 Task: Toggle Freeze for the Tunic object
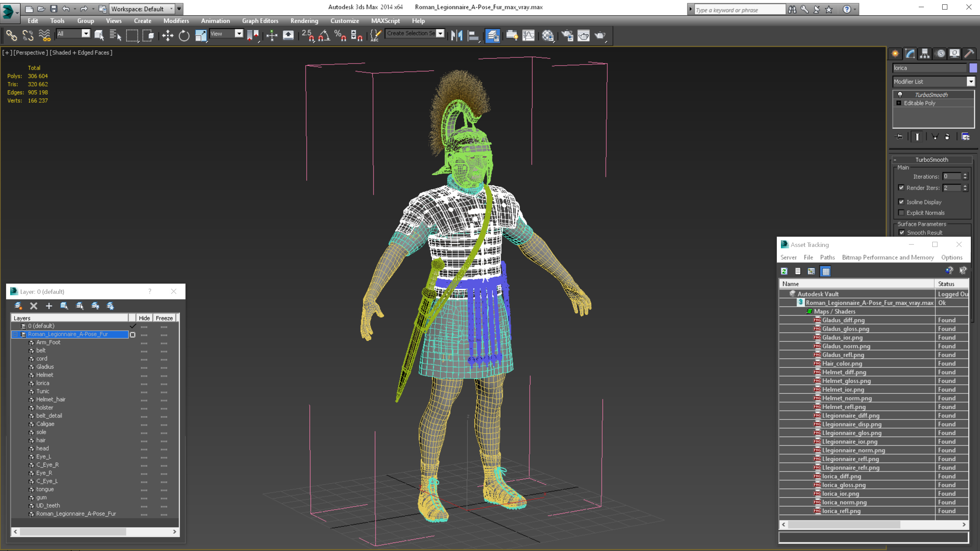pyautogui.click(x=164, y=392)
